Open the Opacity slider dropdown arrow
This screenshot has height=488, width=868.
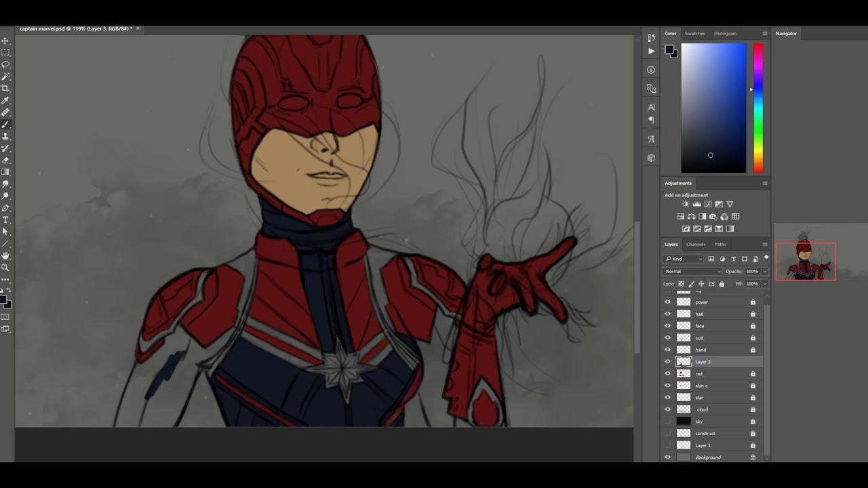(x=765, y=271)
